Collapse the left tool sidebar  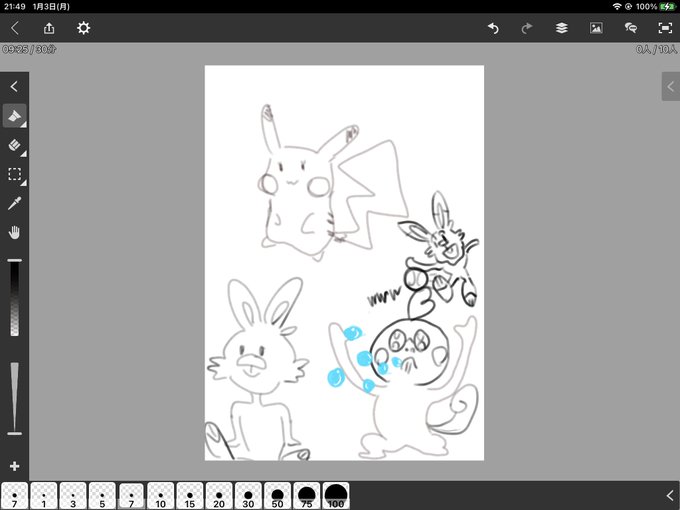click(x=14, y=87)
